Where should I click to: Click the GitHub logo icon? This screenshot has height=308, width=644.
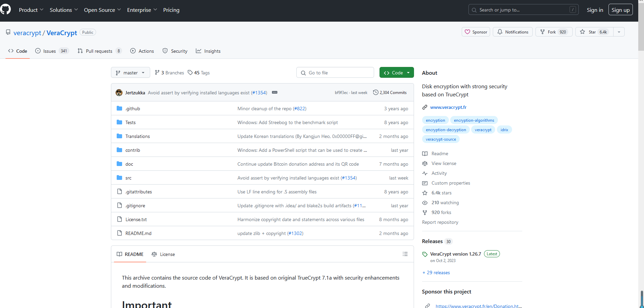[x=5, y=9]
